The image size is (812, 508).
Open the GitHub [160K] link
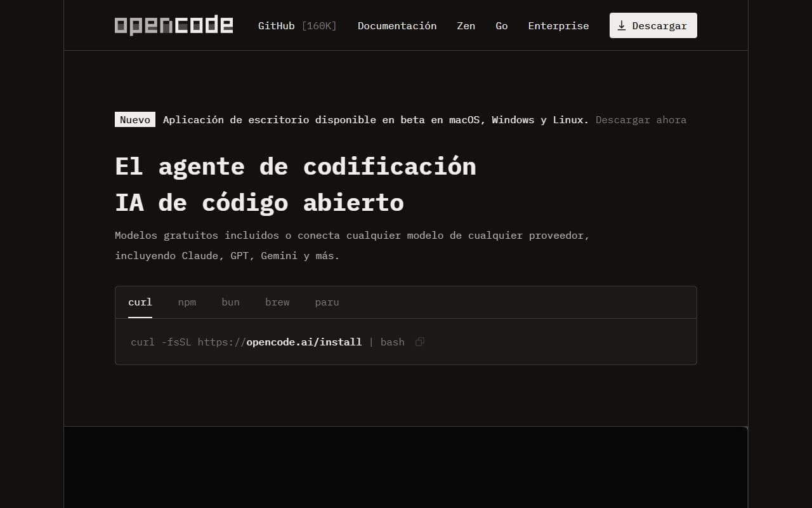click(298, 26)
